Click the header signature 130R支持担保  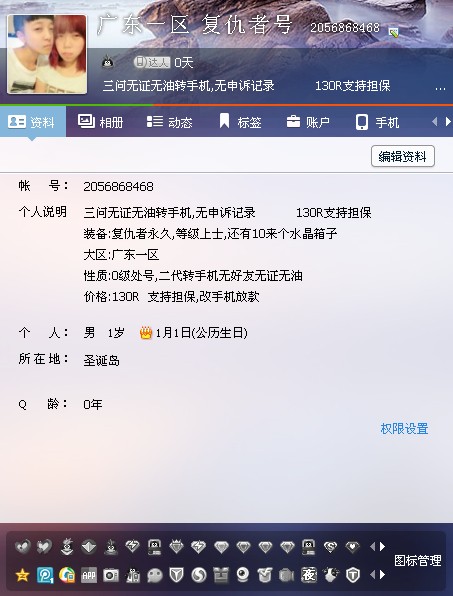point(353,86)
